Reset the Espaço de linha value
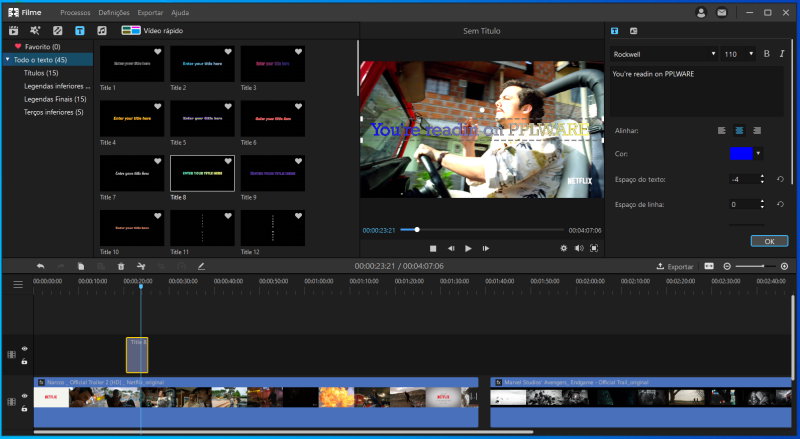Screen dimensions: 800x439 click(780, 204)
